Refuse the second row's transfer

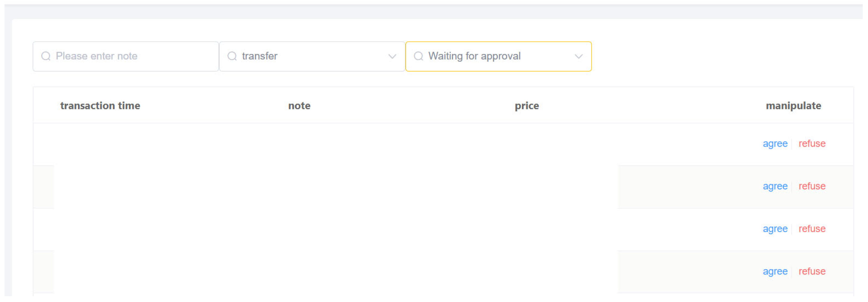812,186
